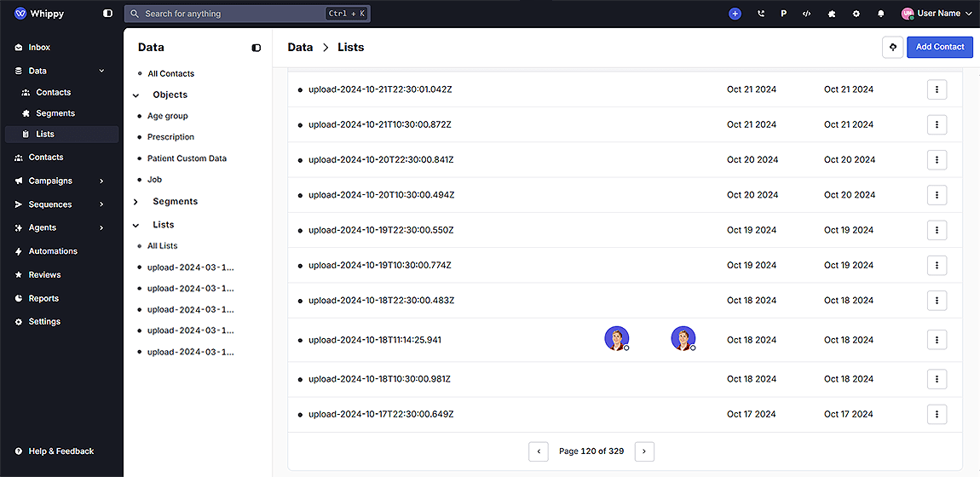The width and height of the screenshot is (980, 477).
Task: Click the upload cloud icon button
Action: tap(892, 48)
